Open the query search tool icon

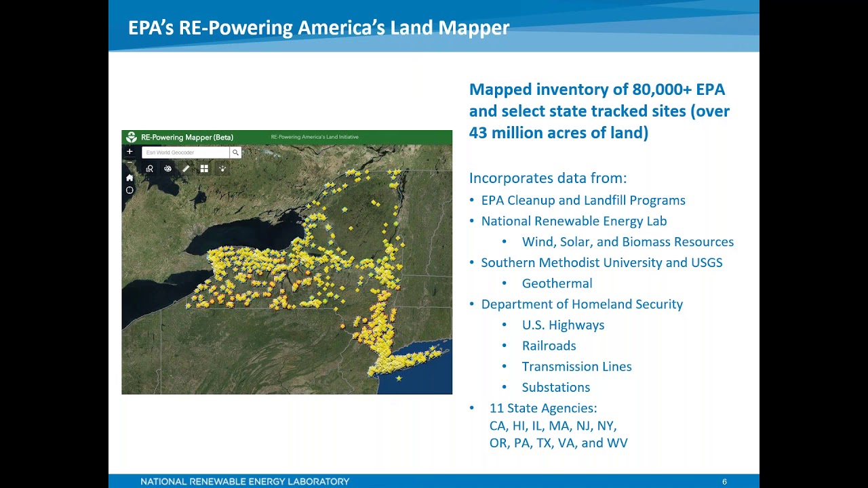click(x=150, y=169)
